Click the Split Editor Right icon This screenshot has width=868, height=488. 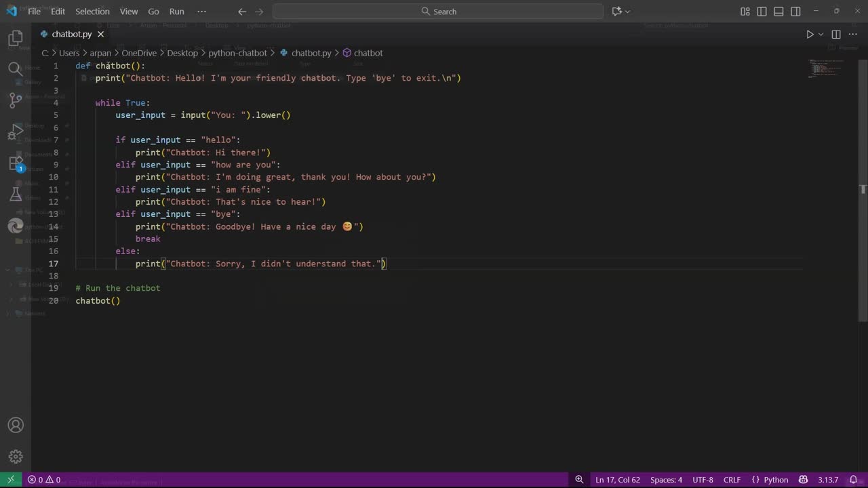836,34
